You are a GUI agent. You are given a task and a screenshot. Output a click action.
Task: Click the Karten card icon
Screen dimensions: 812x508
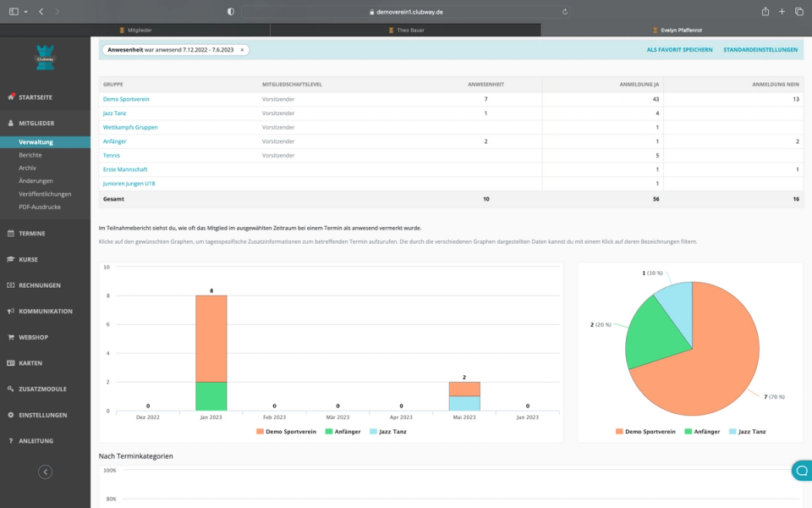point(11,363)
